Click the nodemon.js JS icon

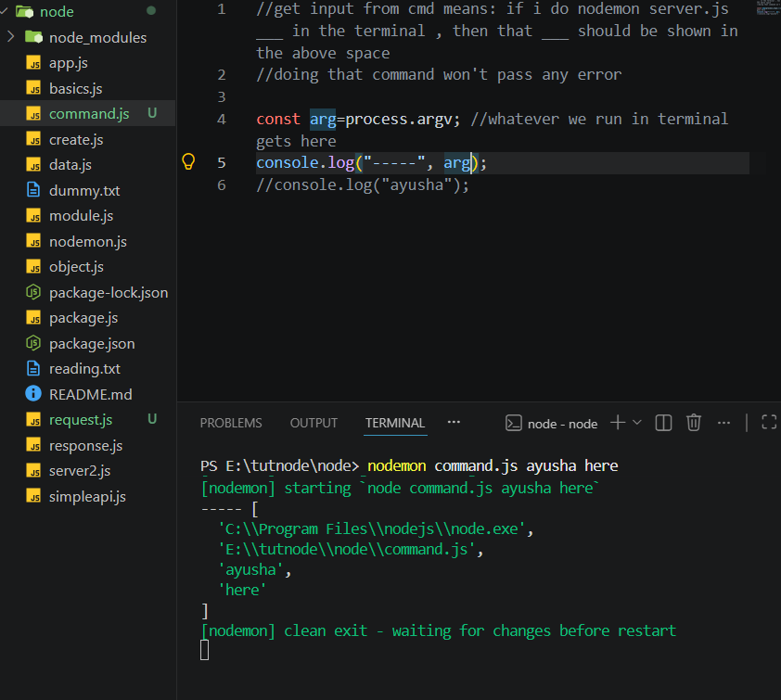34,241
